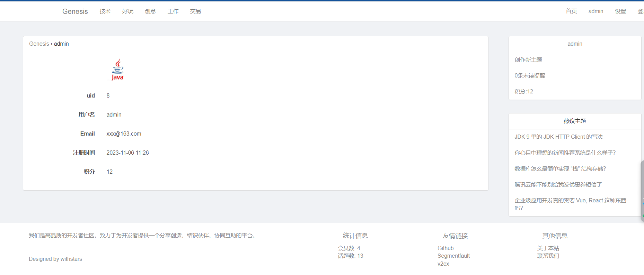Open the Segmentfault link in footer
The height and width of the screenshot is (275, 644).
(453, 256)
